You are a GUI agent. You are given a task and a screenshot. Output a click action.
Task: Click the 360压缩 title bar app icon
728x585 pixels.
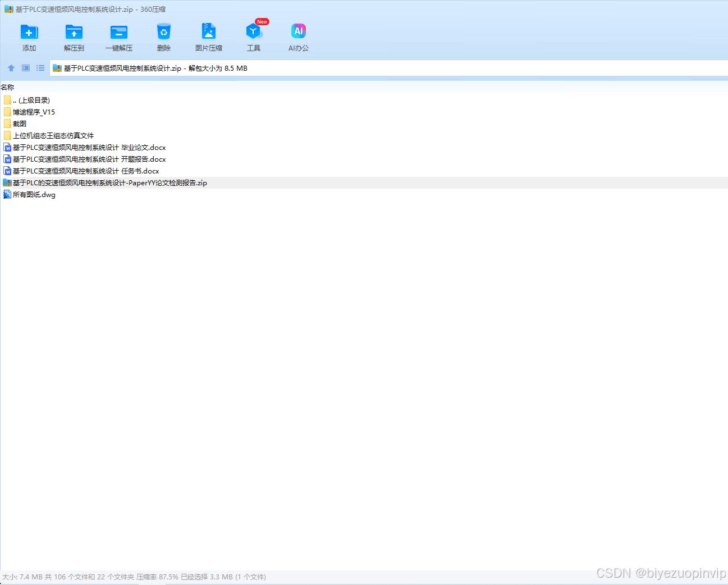point(9,9)
